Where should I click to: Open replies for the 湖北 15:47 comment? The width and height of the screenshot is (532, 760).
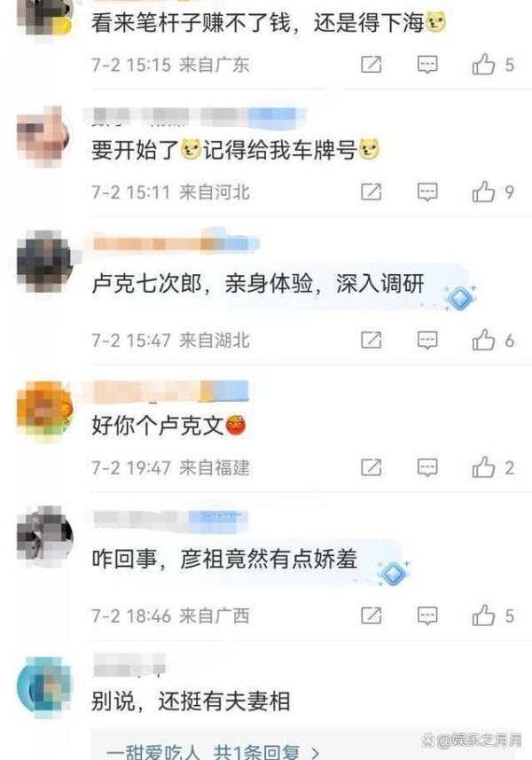point(427,341)
